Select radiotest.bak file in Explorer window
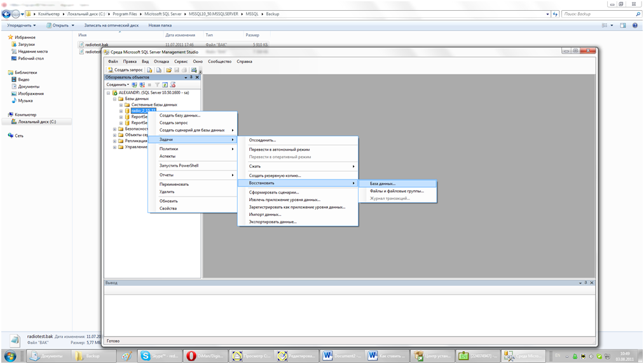Screen dimensions: 644x364 [97, 45]
